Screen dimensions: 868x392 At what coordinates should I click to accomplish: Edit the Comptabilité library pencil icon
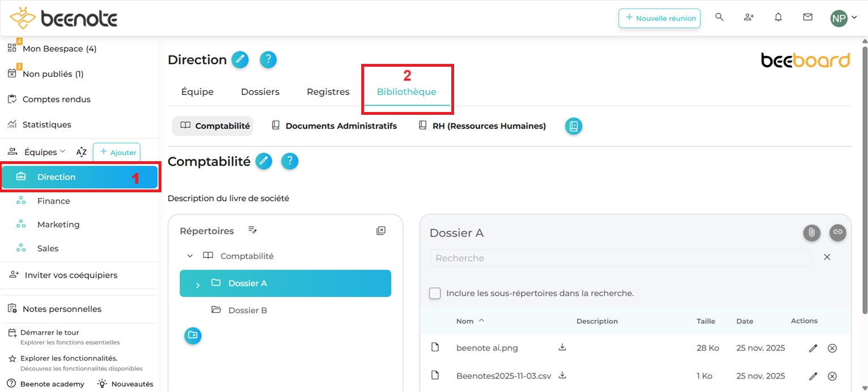coord(263,162)
